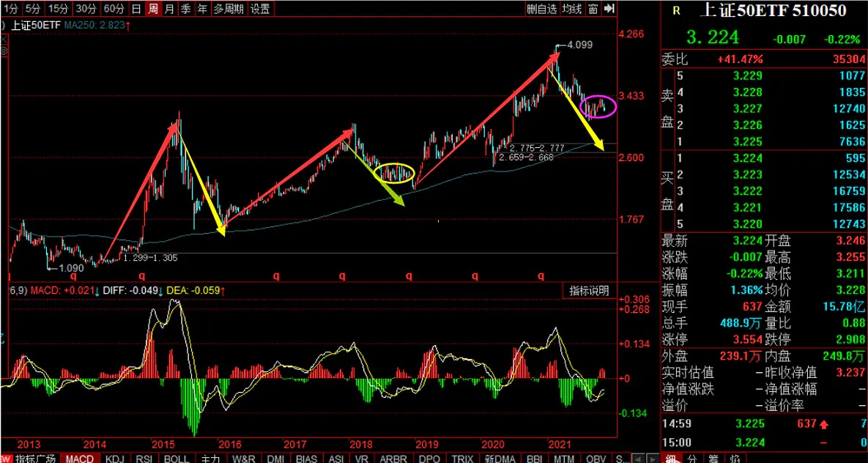Click the 2.775-2.777 gap label
Viewport: 868px width, 463px height.
tap(536, 148)
